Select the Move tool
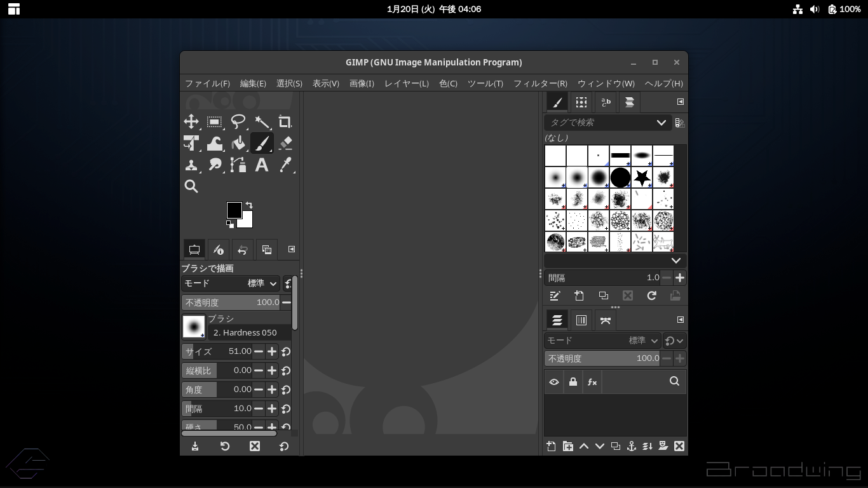The image size is (868, 488). [191, 122]
